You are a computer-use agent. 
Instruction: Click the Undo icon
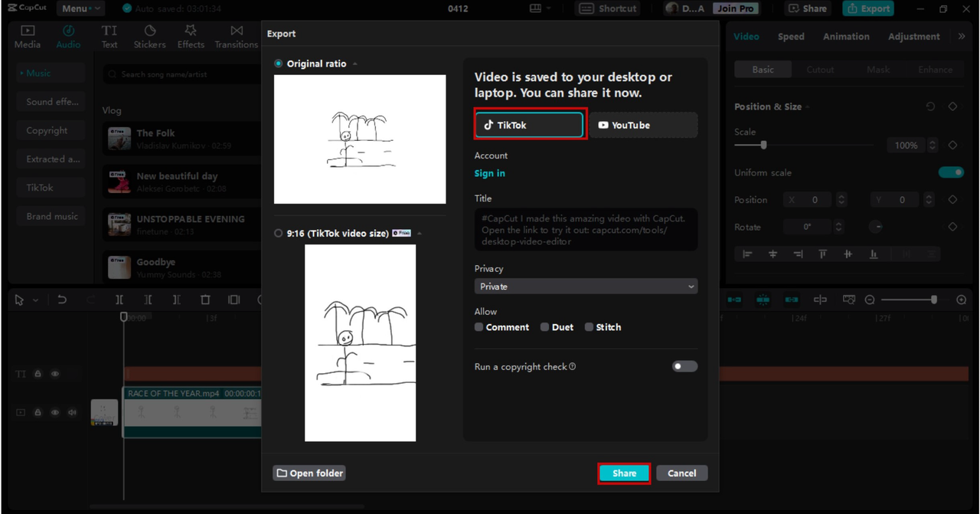(x=62, y=300)
